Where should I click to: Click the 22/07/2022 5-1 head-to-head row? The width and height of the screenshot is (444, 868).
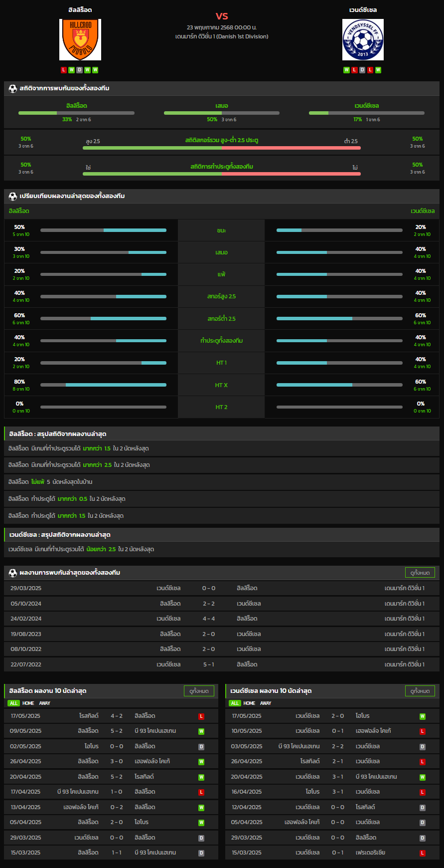[222, 664]
